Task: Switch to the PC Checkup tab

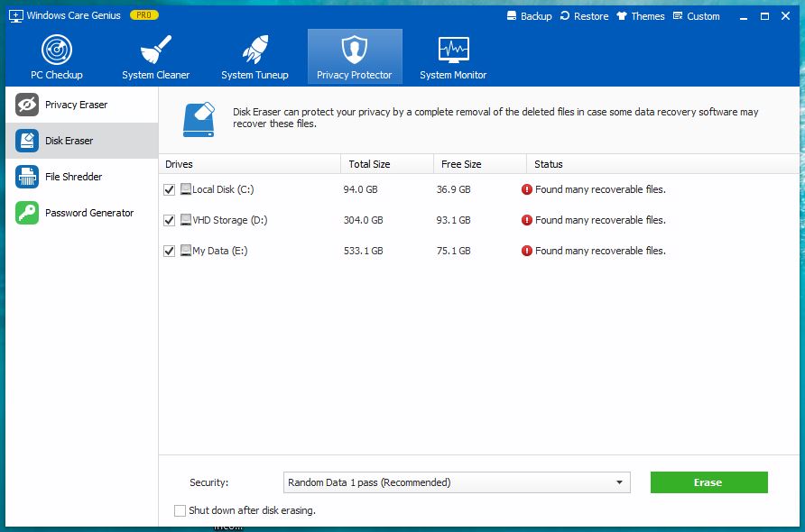Action: (57, 57)
